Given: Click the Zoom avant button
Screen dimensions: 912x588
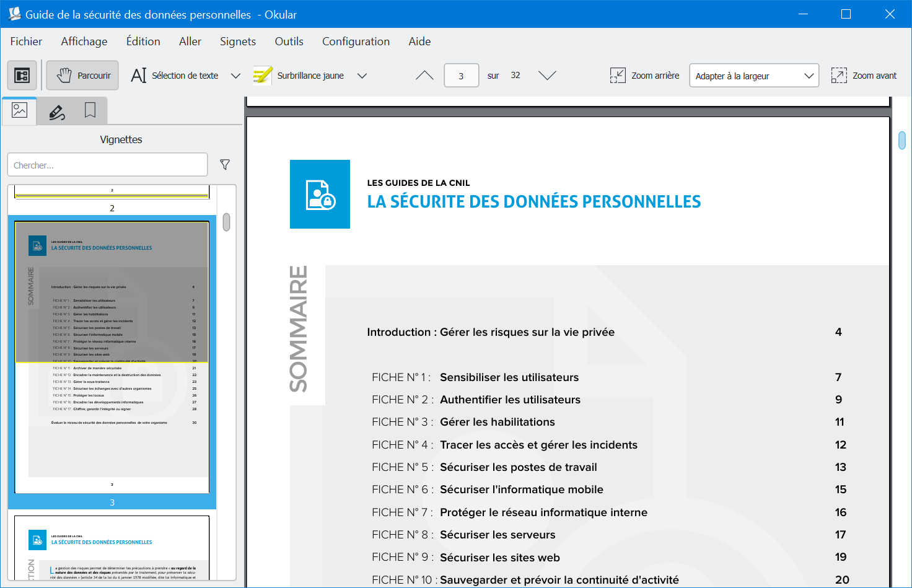Looking at the screenshot, I should pos(864,76).
